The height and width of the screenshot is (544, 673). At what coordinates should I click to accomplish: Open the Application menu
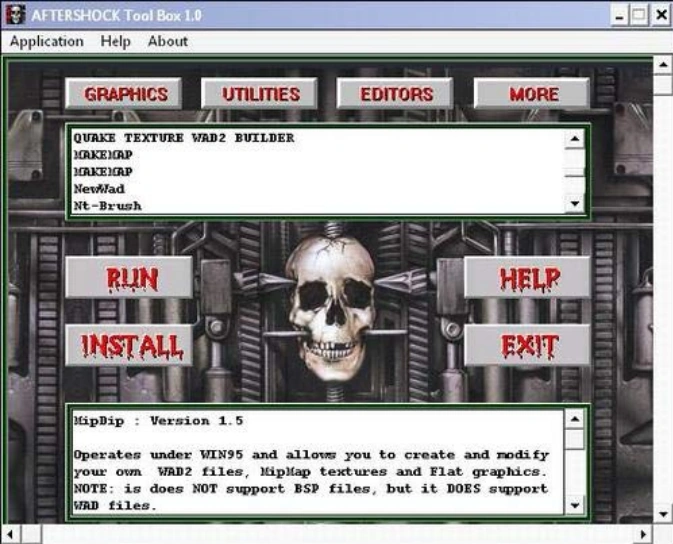point(46,41)
